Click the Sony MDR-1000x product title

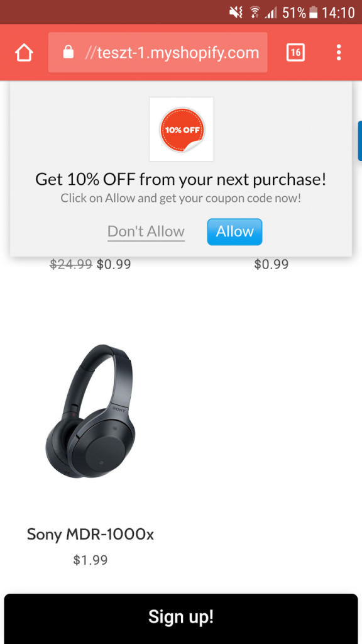pos(90,535)
